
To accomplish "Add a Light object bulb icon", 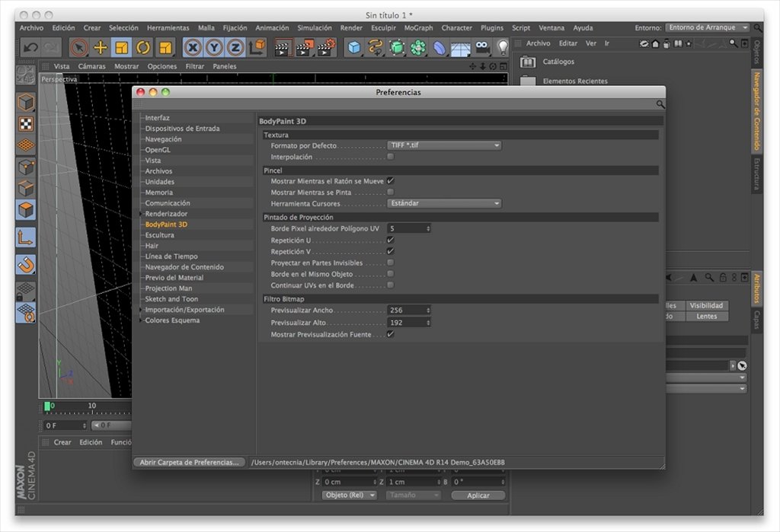I will [x=503, y=48].
